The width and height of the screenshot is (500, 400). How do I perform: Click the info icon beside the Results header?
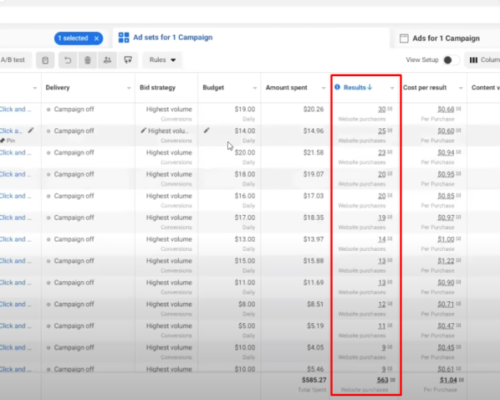[337, 87]
